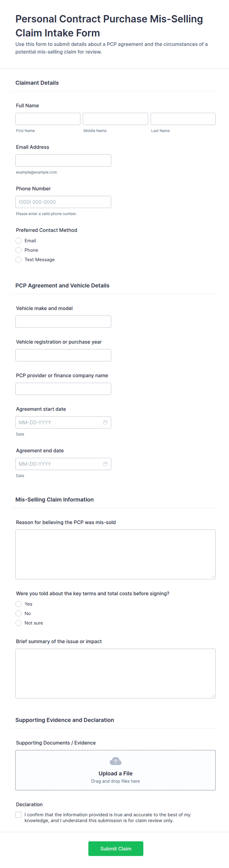Click the First Name field
Screen dimensions: 229x868
pyautogui.click(x=48, y=119)
